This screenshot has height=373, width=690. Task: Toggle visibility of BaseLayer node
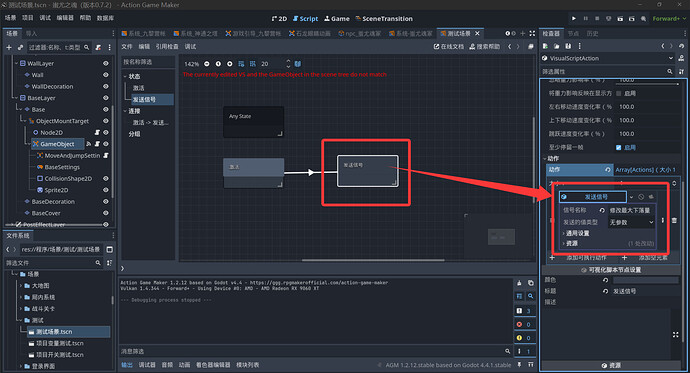[x=106, y=98]
